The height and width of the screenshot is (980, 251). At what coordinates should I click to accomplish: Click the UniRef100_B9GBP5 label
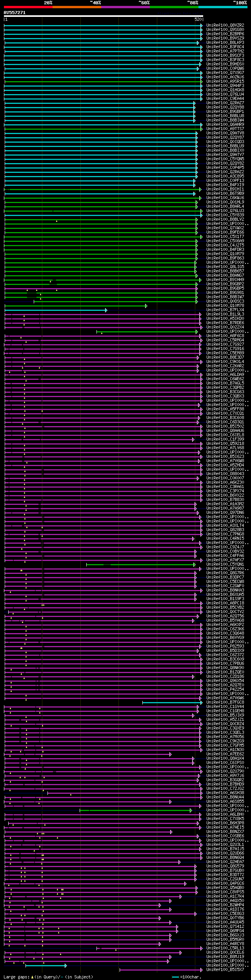[x=225, y=289]
